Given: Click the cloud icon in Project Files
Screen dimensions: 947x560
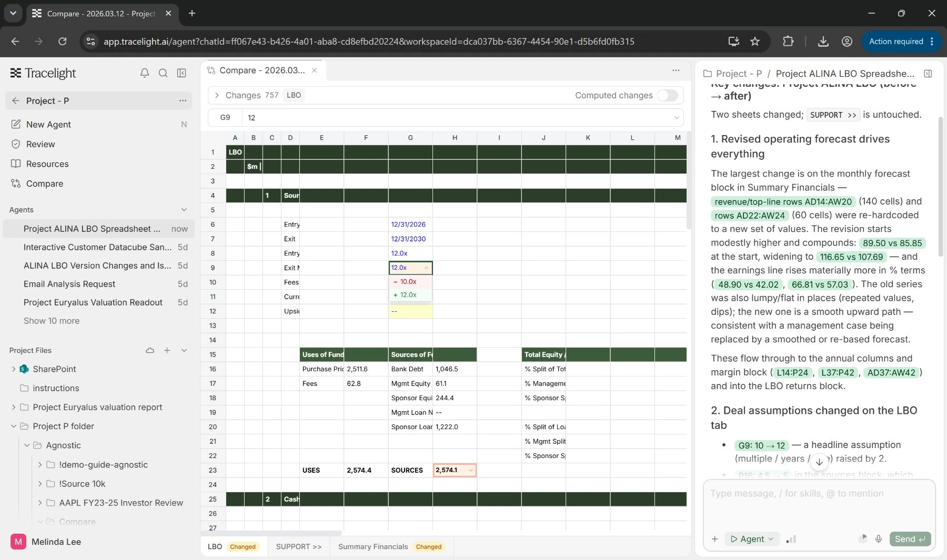Looking at the screenshot, I should (x=150, y=350).
